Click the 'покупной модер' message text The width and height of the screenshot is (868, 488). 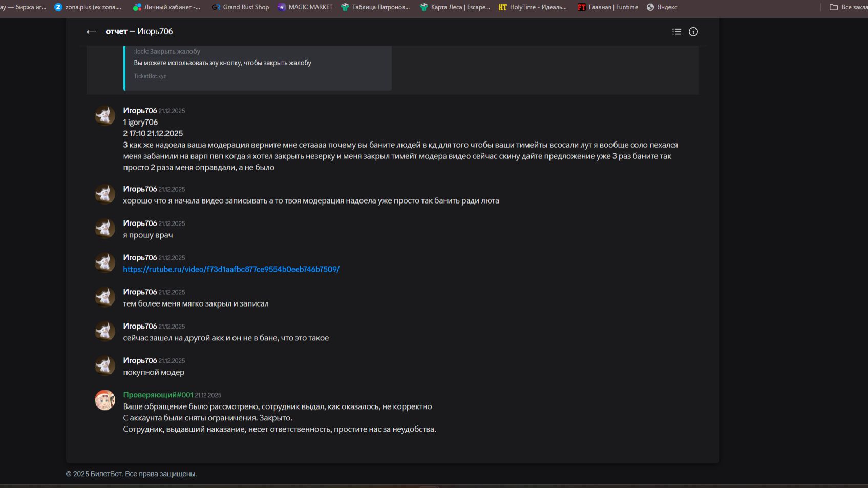(x=154, y=373)
